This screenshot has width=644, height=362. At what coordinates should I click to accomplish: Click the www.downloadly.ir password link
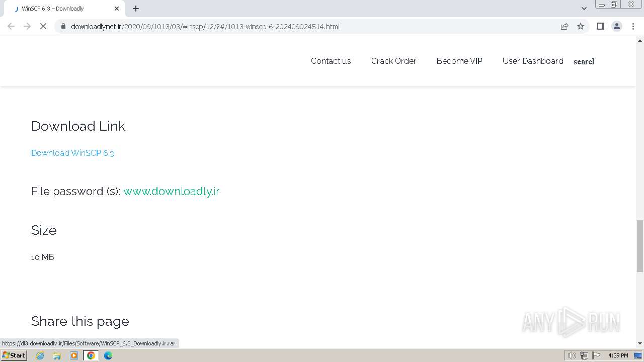pyautogui.click(x=172, y=191)
